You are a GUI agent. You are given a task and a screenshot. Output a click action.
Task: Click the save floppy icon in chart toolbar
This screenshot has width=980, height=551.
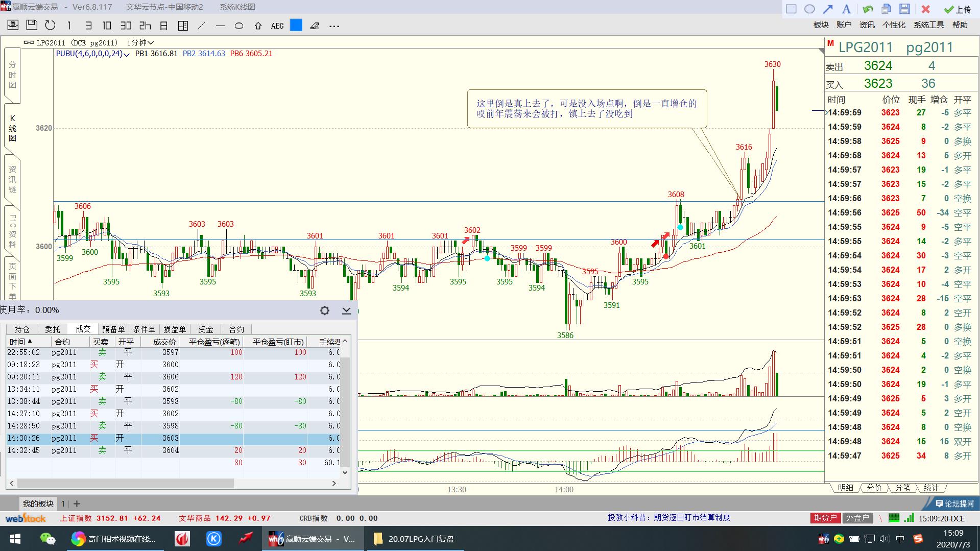pyautogui.click(x=32, y=26)
